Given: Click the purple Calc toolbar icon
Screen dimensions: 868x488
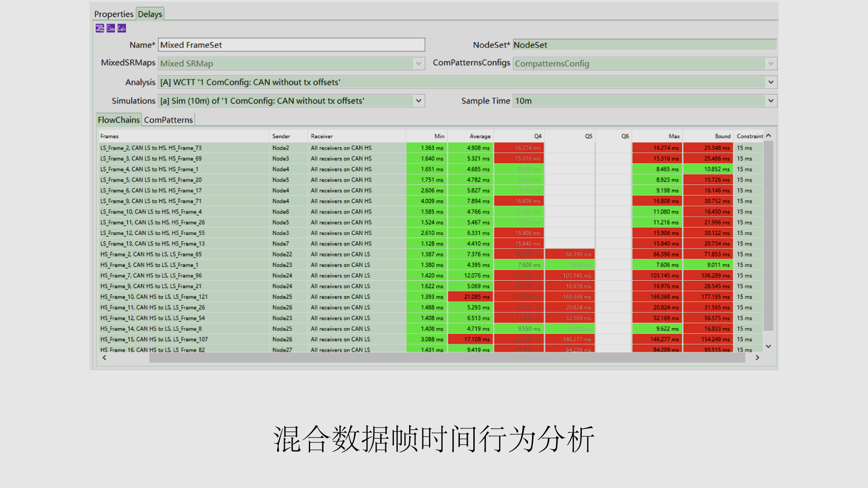Looking at the screenshot, I should (122, 28).
